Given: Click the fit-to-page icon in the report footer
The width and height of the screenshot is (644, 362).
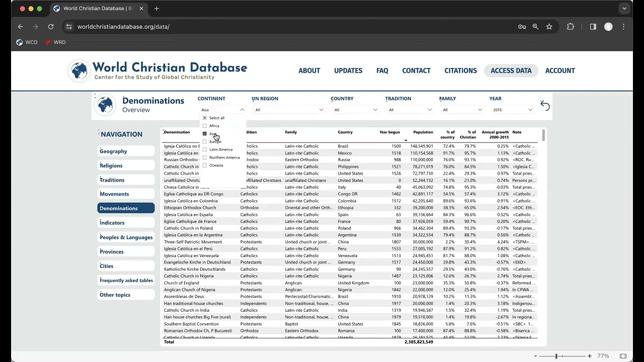Looking at the screenshot, I should [623, 356].
